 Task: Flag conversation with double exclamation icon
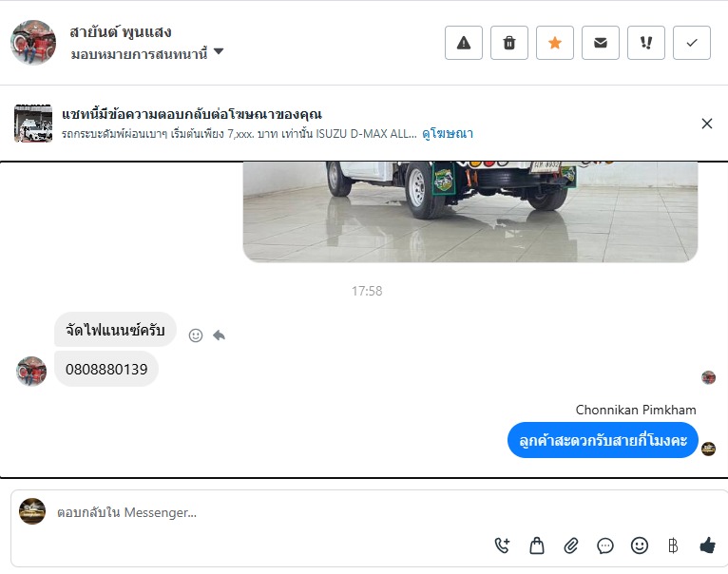click(646, 43)
